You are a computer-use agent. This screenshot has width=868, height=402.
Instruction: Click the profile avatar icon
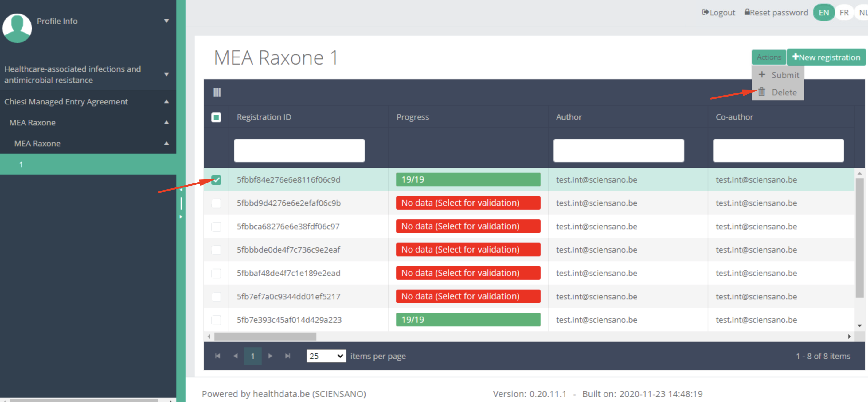point(17,28)
